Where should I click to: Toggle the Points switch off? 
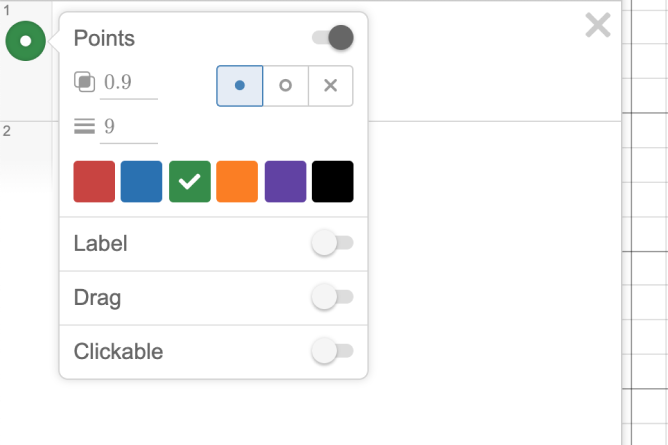(x=333, y=38)
